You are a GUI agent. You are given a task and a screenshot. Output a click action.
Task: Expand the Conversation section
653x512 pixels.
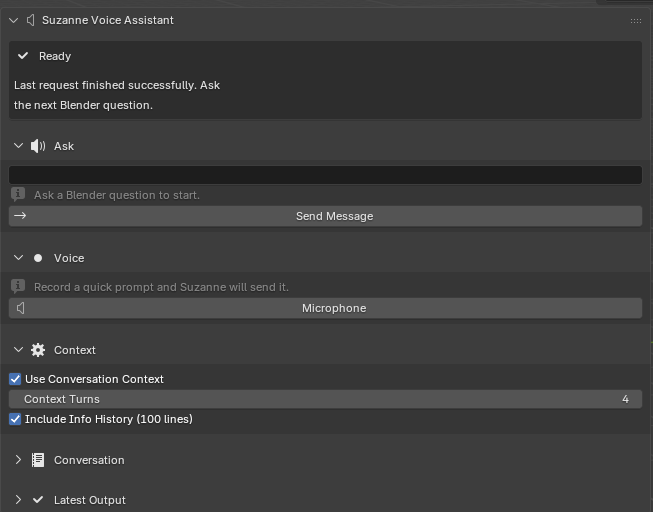(18, 460)
